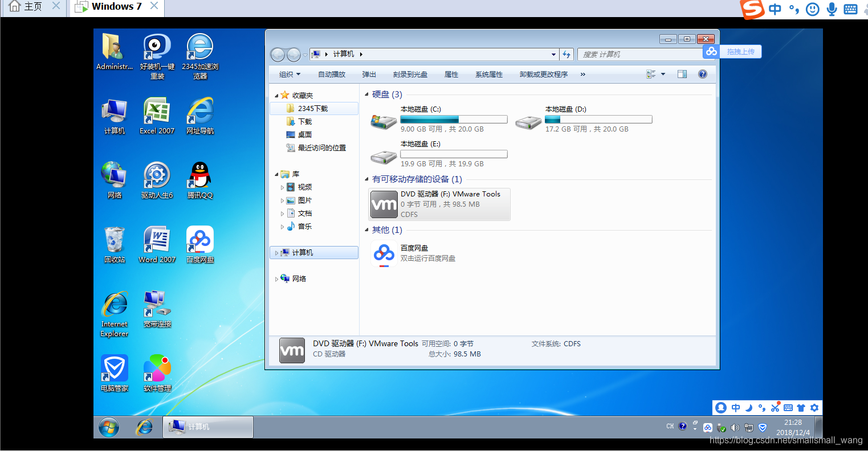Click 卸载或更改程序 in the toolbar
Image resolution: width=868 pixels, height=451 pixels.
coord(544,75)
